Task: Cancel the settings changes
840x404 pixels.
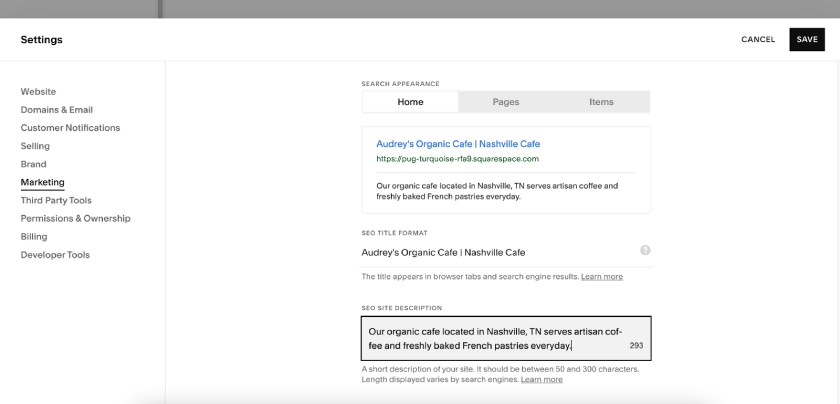Action: coord(758,40)
